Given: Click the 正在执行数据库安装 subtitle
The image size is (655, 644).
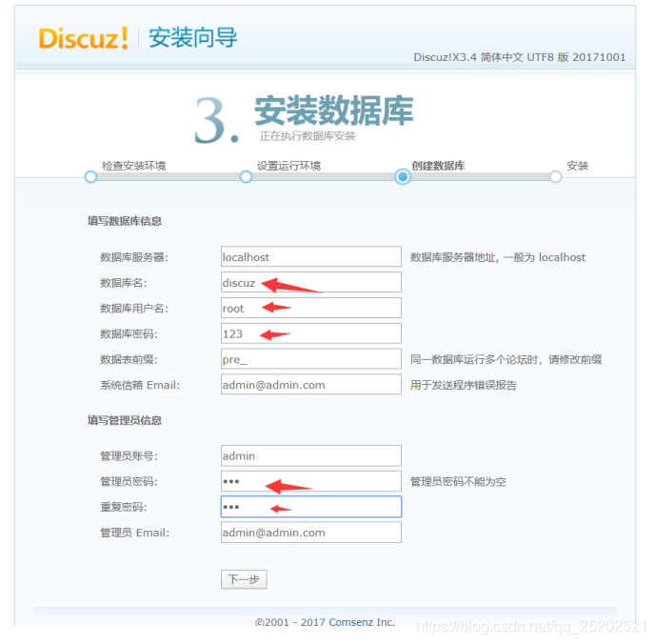Looking at the screenshot, I should (x=307, y=136).
